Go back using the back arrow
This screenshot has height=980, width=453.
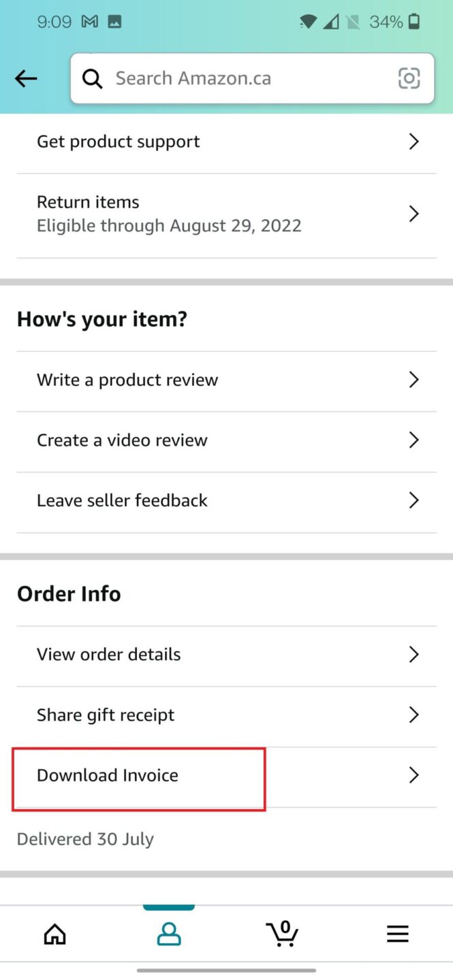25,78
